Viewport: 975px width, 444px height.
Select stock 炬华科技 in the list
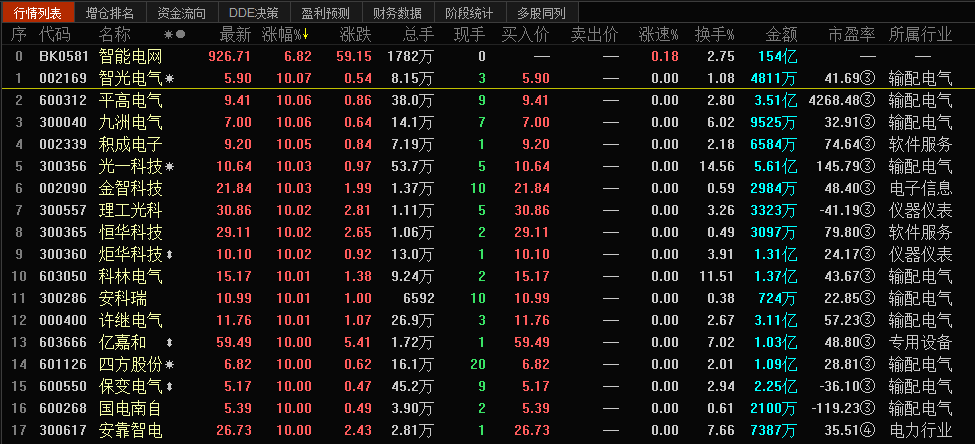click(x=131, y=254)
